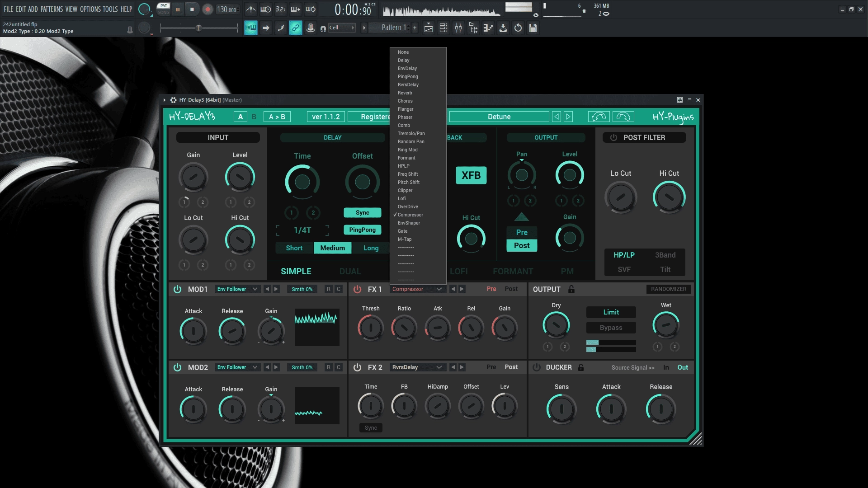This screenshot has height=488, width=868.
Task: Click the stop playback button
Action: pos(192,9)
